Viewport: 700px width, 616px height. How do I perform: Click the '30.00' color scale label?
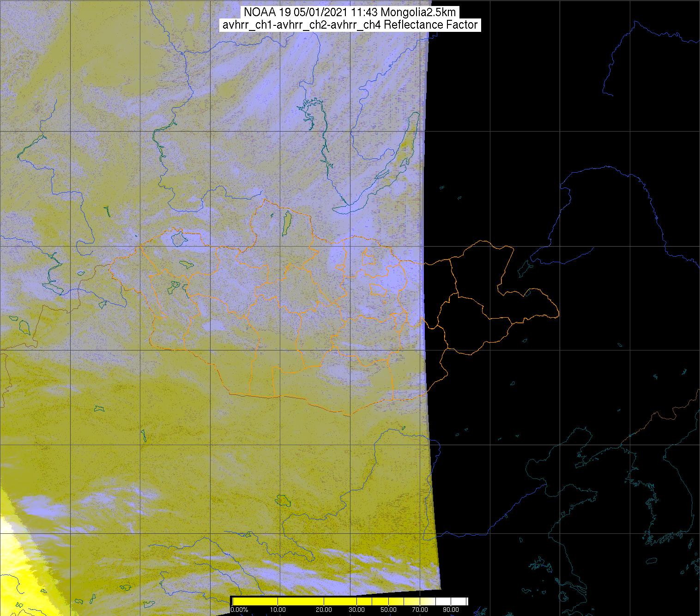pos(357,610)
